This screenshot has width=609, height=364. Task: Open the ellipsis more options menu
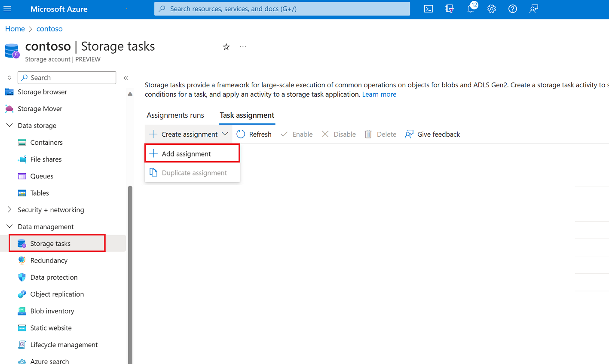pyautogui.click(x=243, y=46)
